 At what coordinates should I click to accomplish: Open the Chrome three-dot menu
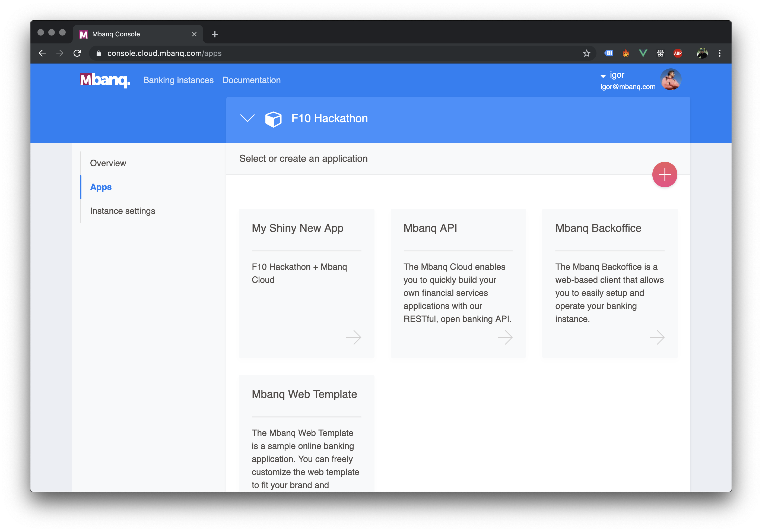point(719,53)
